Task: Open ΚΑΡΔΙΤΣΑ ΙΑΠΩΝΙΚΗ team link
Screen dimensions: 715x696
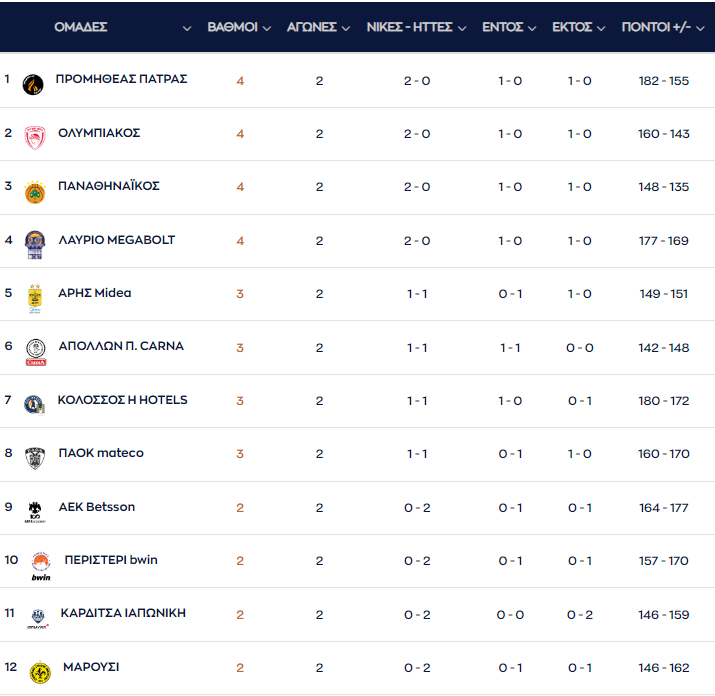Action: (123, 613)
